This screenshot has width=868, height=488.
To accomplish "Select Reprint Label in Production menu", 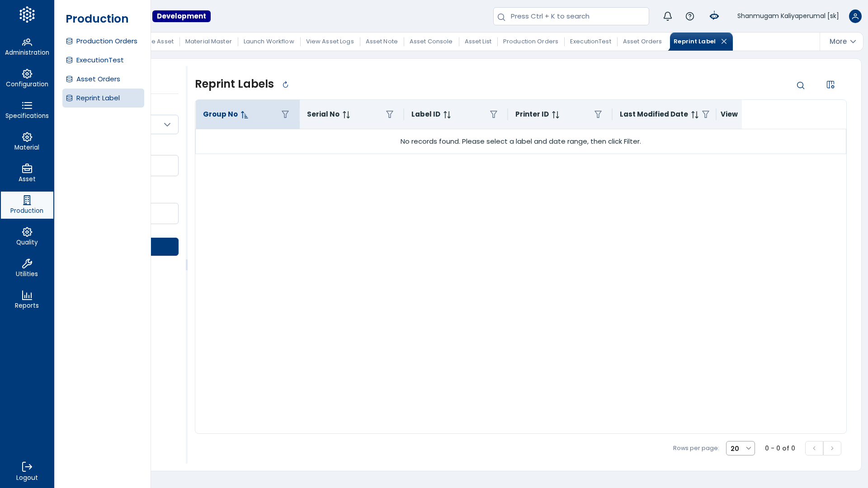I will coord(103,98).
